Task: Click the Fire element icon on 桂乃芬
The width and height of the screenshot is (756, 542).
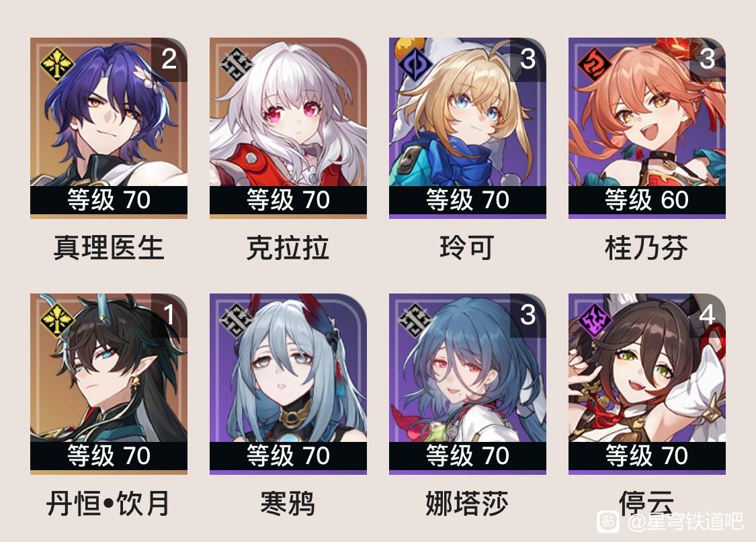Action: pos(595,64)
